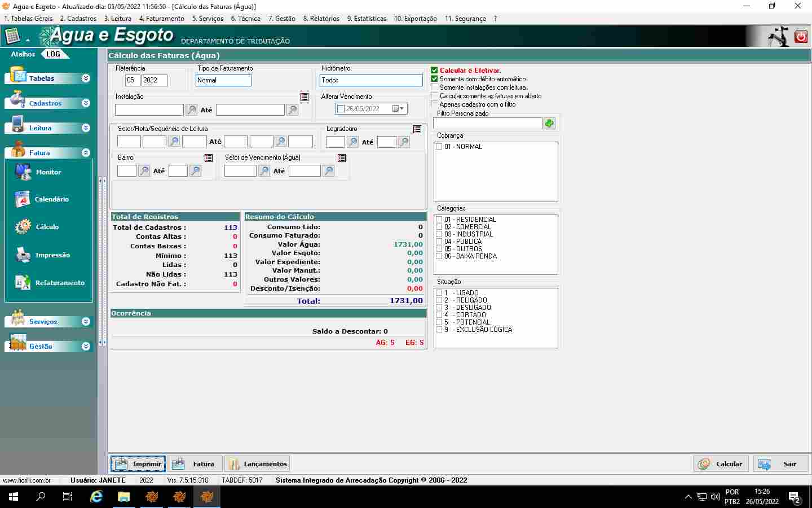Open the Monitor icon in Fatura panel

click(24, 172)
